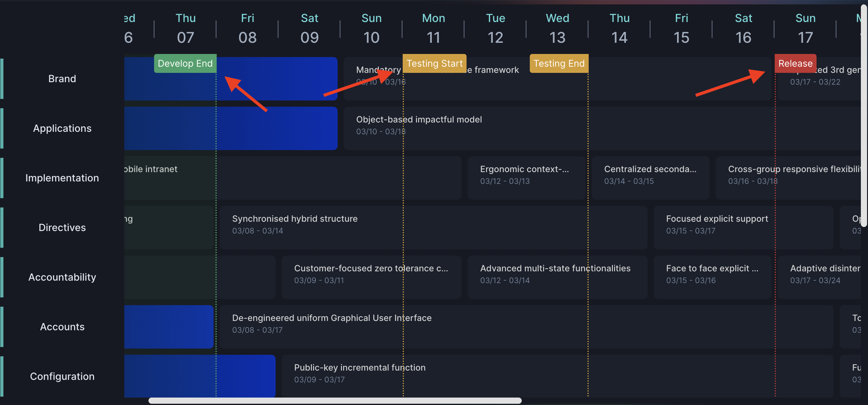The image size is (868, 405).
Task: Click the horizontal scrollbar thumb
Action: coord(334,401)
